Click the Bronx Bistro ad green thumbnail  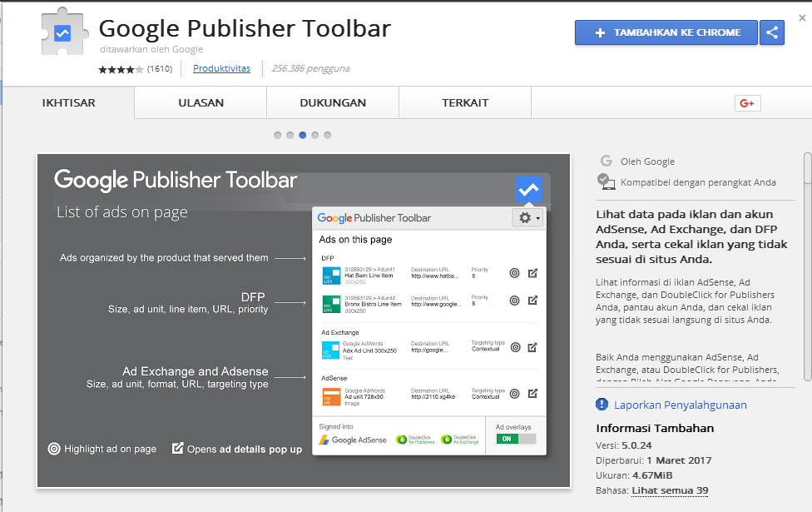331,304
